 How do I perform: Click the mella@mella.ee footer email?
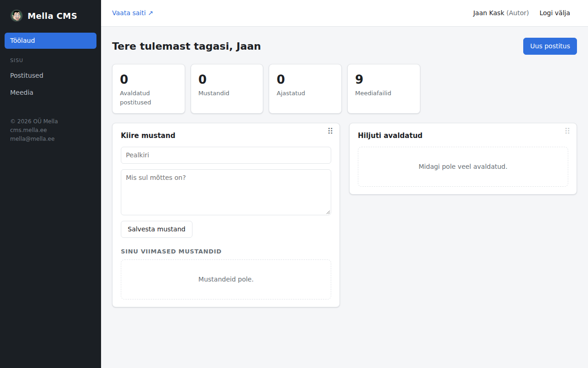pos(32,139)
